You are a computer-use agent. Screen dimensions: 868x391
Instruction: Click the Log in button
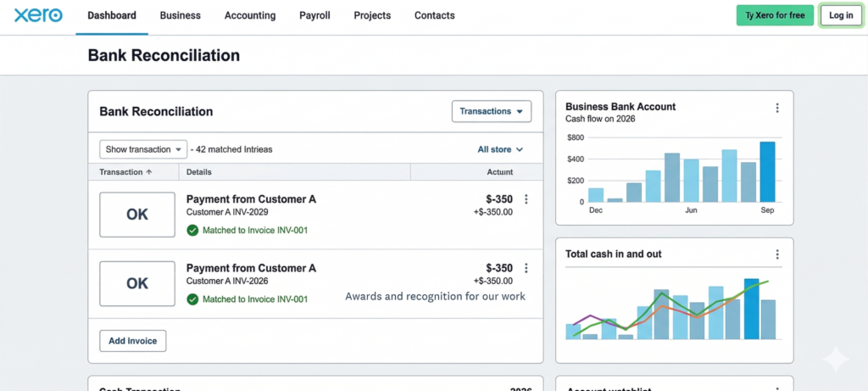pyautogui.click(x=841, y=15)
